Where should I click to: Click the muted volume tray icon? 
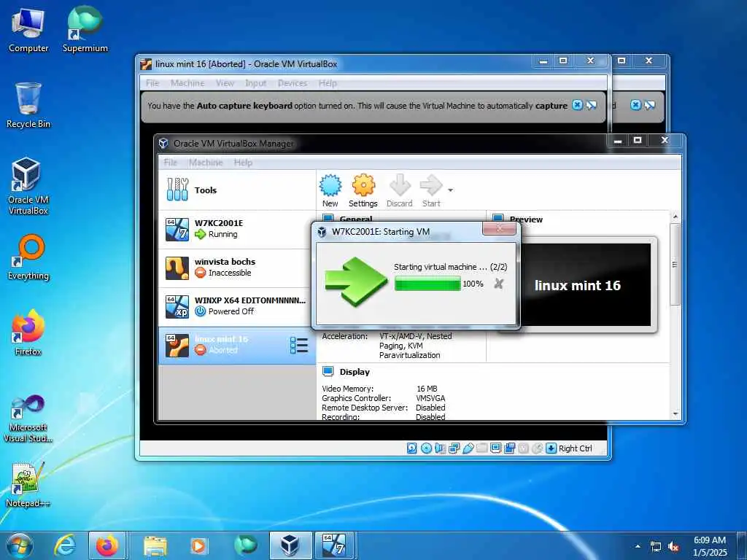(x=673, y=547)
